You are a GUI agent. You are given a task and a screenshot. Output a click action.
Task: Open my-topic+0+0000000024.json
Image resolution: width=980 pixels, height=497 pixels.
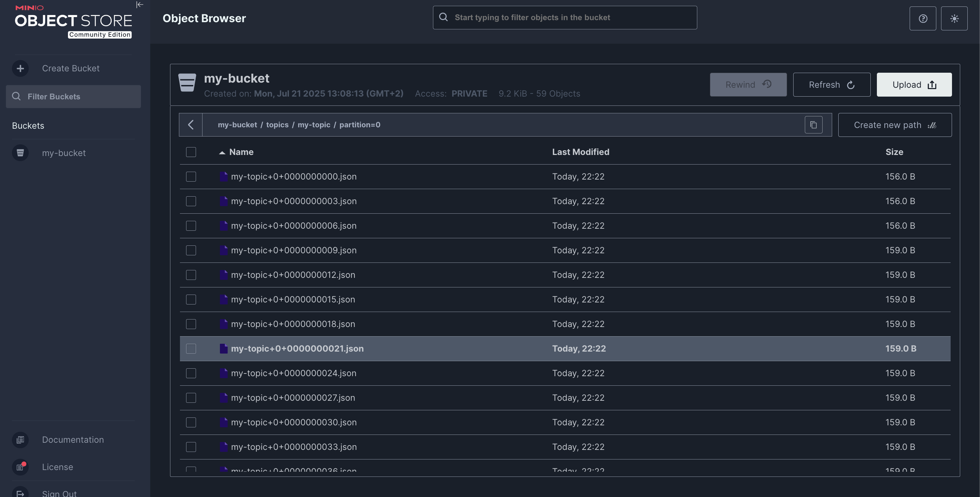coord(294,373)
